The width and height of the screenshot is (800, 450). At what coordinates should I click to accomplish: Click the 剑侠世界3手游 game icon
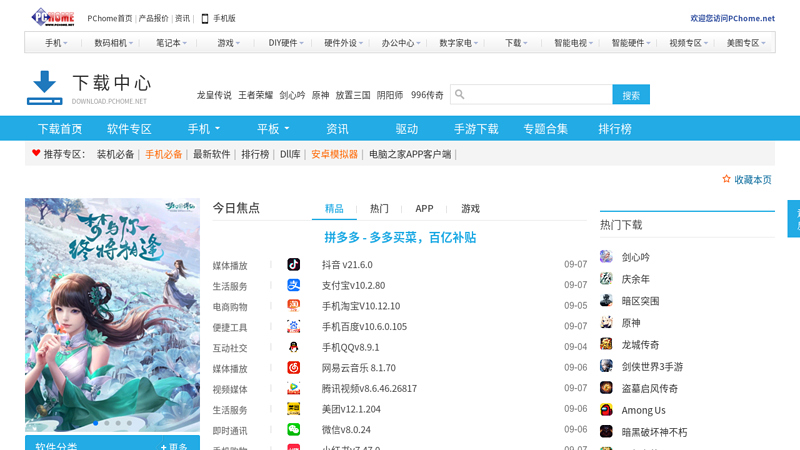606,366
